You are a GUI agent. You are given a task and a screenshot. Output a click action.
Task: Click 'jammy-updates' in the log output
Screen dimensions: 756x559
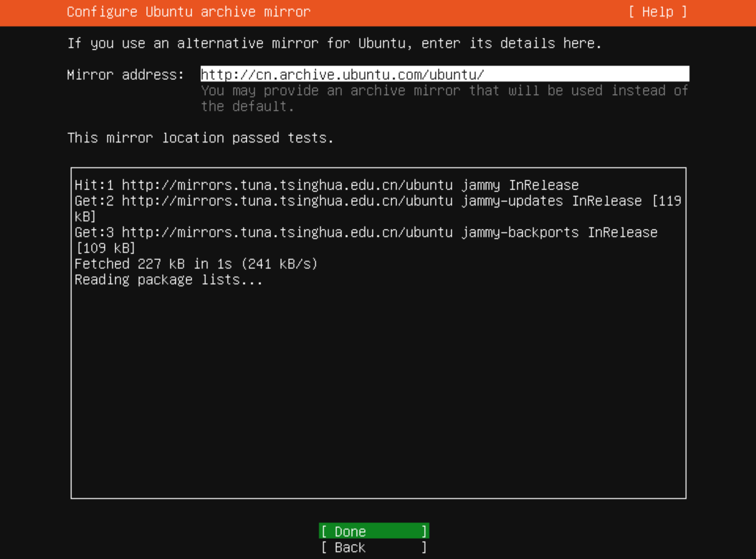512,201
